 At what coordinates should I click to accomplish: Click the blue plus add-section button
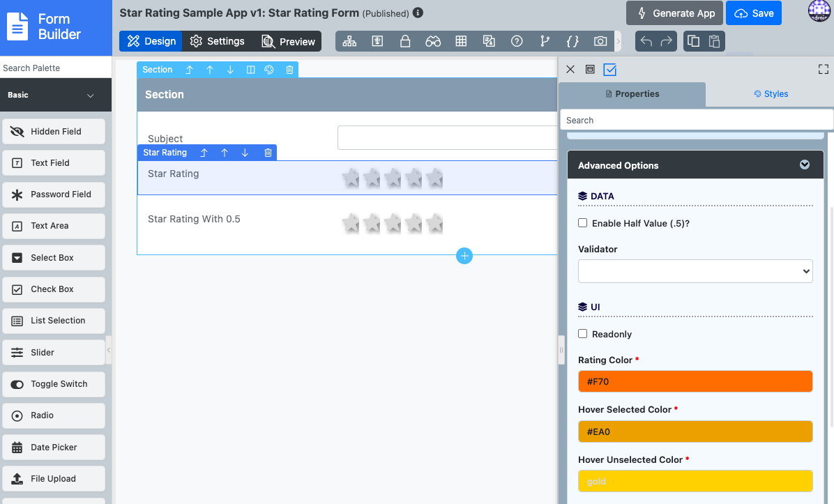(x=464, y=256)
